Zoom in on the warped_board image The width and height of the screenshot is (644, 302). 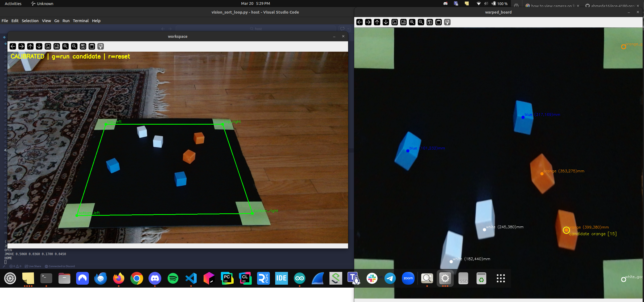412,22
